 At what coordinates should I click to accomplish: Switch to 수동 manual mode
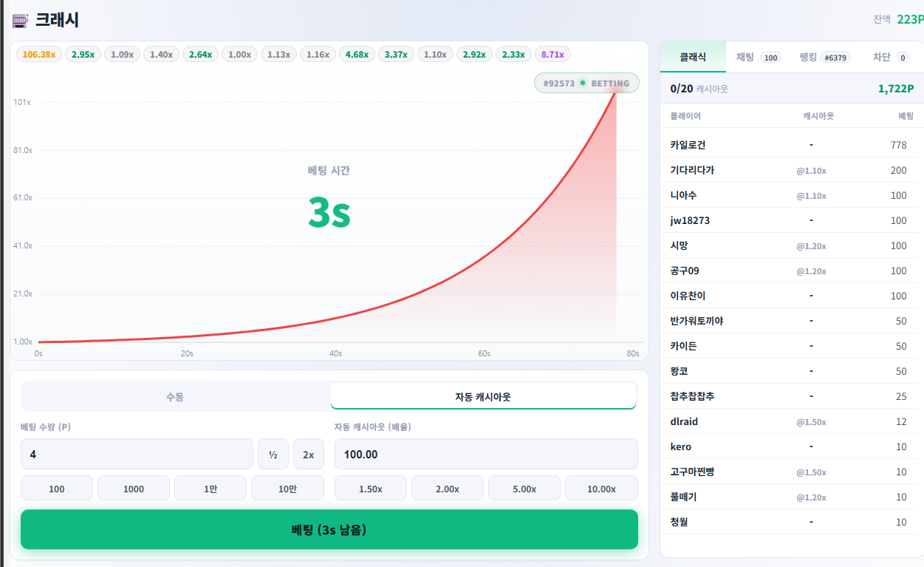click(x=175, y=396)
